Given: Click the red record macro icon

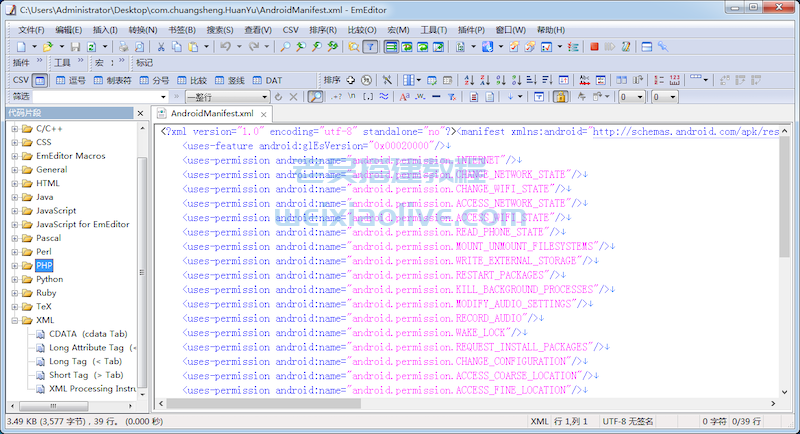Looking at the screenshot, I should [x=594, y=47].
